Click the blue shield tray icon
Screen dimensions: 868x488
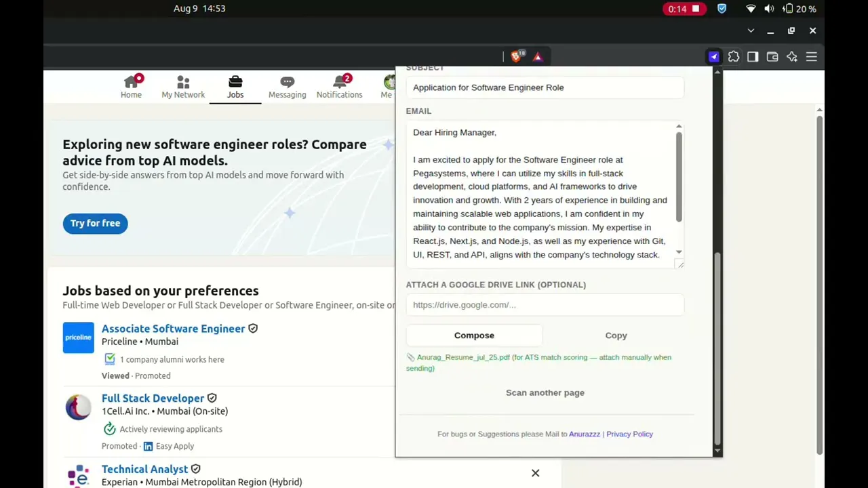tap(722, 9)
